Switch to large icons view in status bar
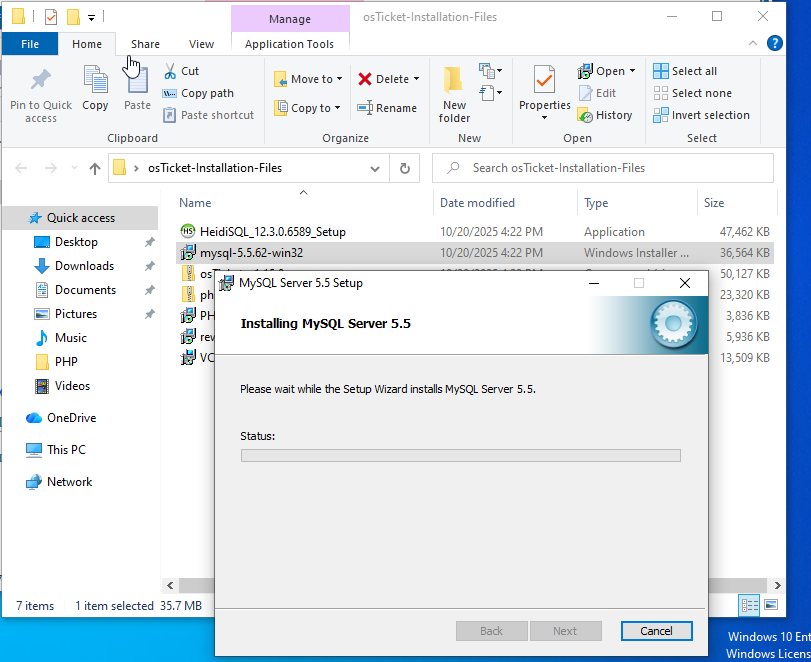 771,605
